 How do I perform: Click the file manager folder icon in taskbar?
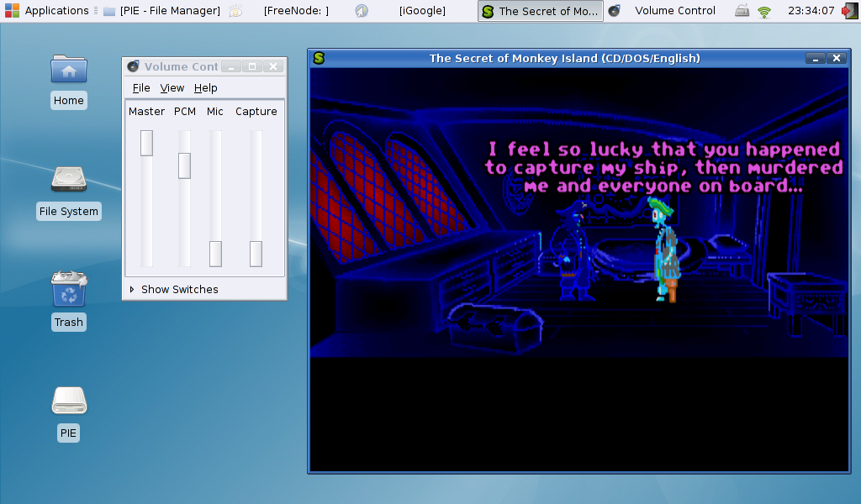click(x=109, y=11)
